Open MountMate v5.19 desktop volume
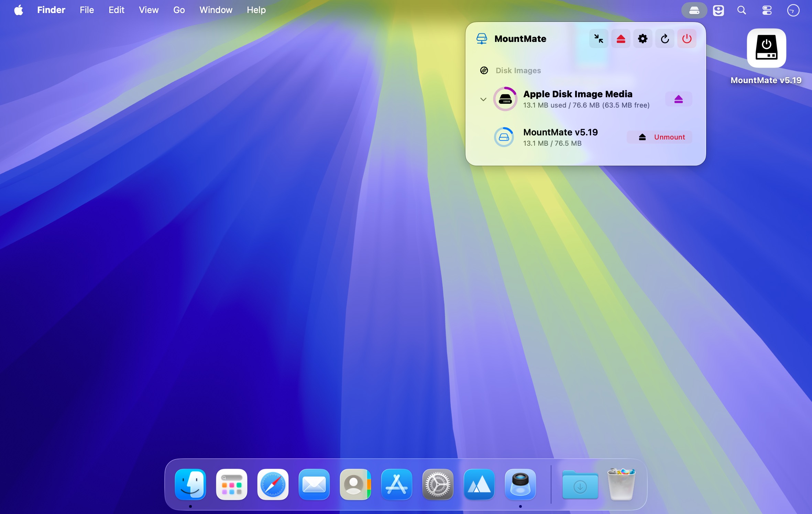The image size is (812, 514). coord(766,48)
